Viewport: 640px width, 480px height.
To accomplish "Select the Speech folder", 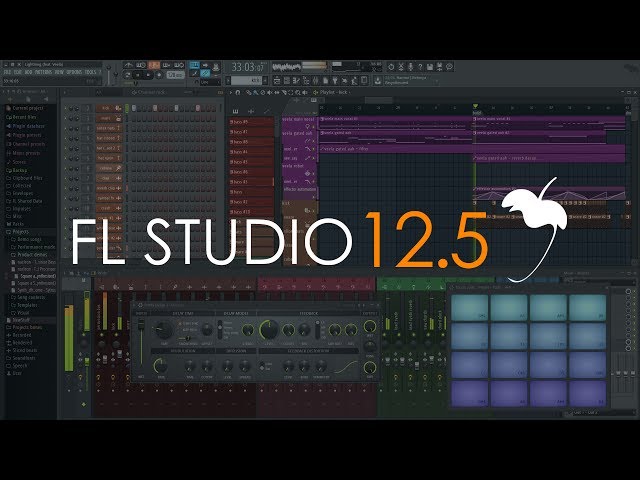I will coord(16,366).
